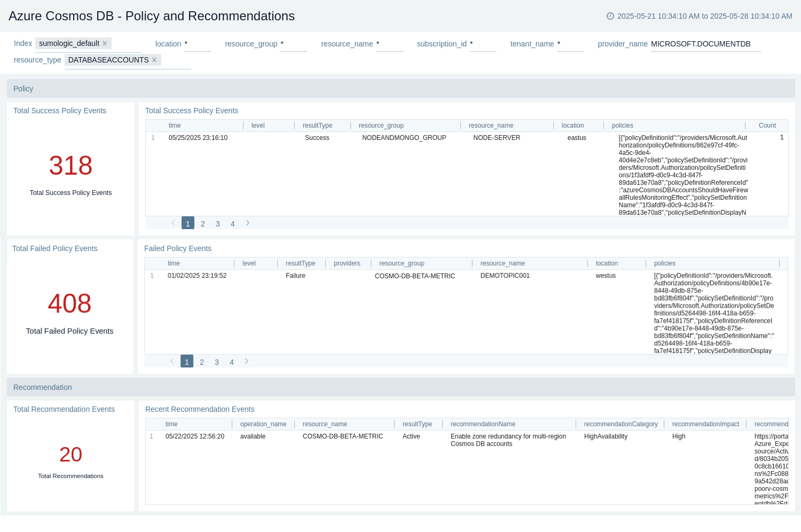The image size is (801, 532).
Task: Select the HighAvailability category cell
Action: click(x=606, y=436)
